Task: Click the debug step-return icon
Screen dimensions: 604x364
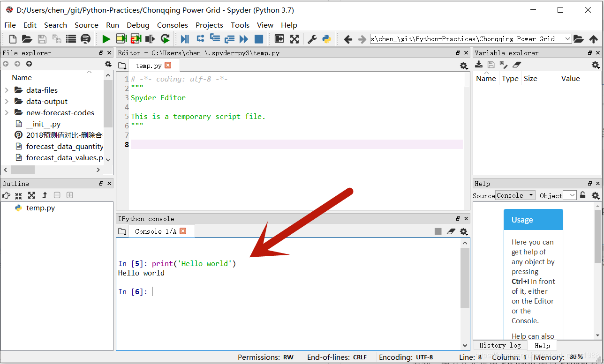Action: (x=229, y=39)
